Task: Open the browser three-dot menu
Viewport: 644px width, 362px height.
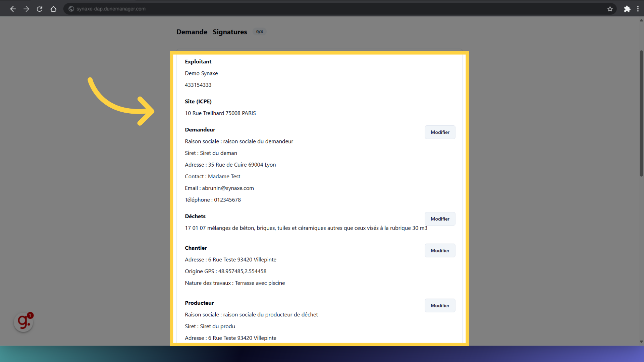Action: [638, 9]
